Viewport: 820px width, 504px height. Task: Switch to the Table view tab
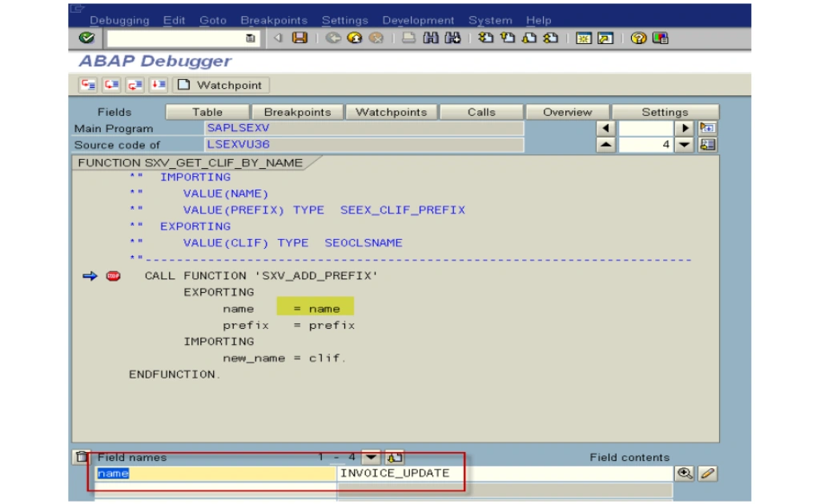[207, 112]
